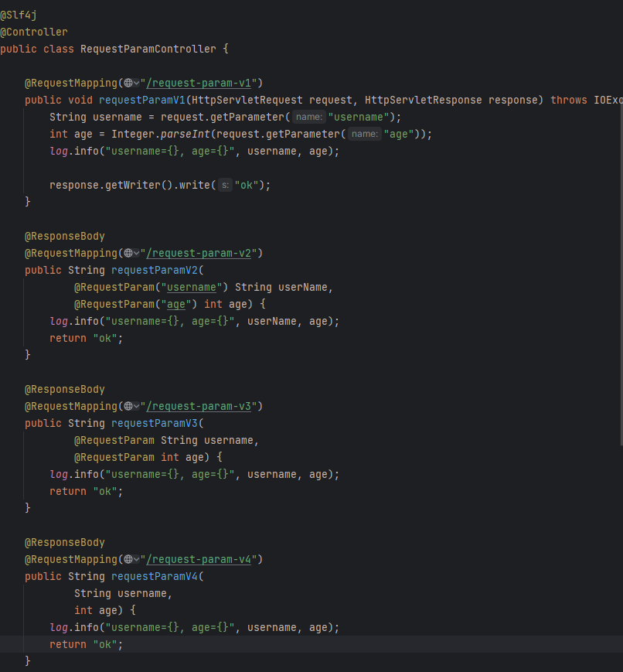Click the globe icon beside /request-param-v2

click(x=128, y=254)
